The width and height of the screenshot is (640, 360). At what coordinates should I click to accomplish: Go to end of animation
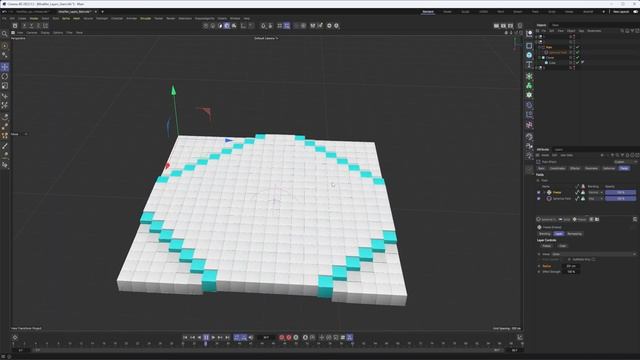coord(227,338)
